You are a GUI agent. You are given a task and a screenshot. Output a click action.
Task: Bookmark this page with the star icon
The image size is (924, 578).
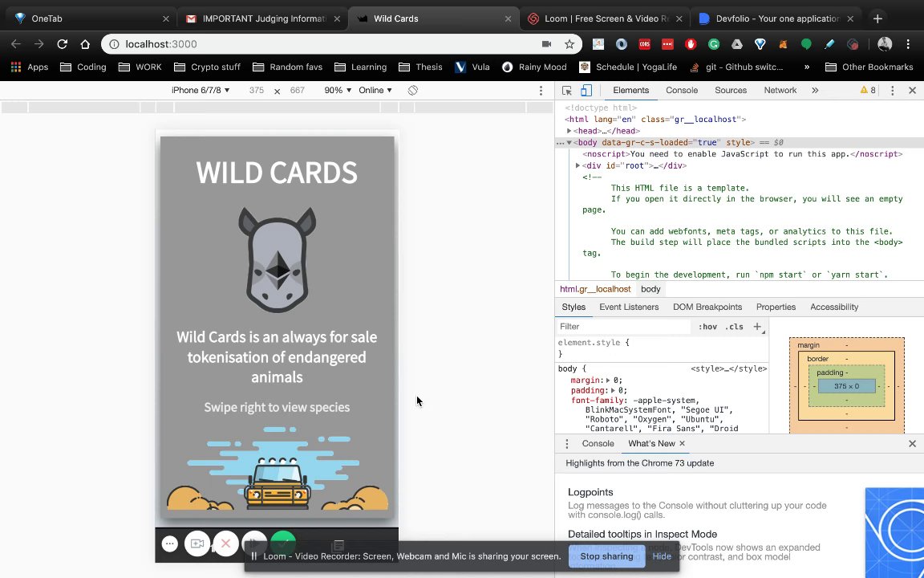[569, 44]
